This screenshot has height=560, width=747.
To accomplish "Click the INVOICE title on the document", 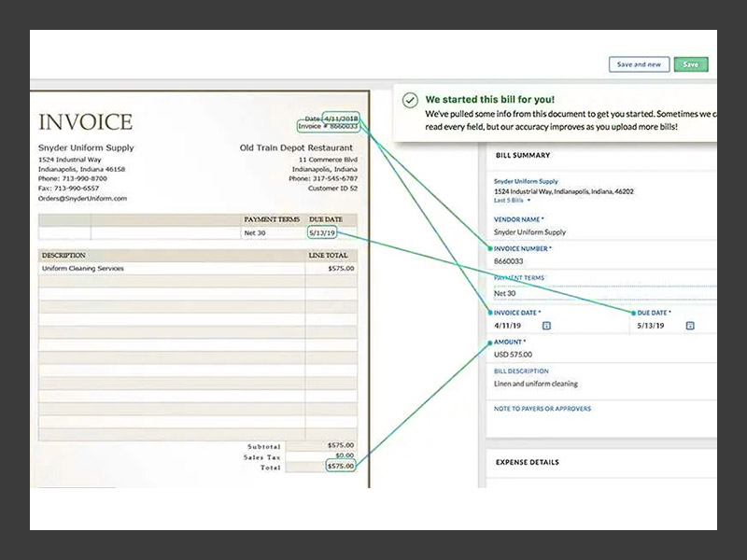I will point(85,122).
